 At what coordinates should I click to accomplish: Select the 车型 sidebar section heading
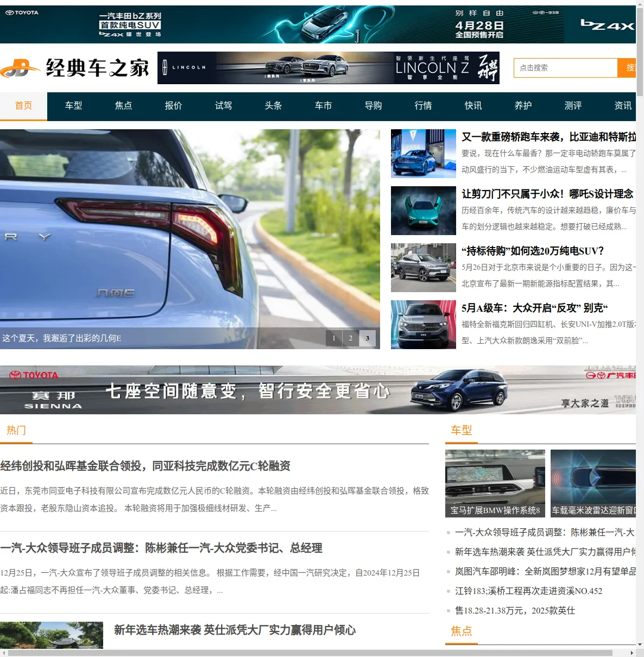(462, 431)
